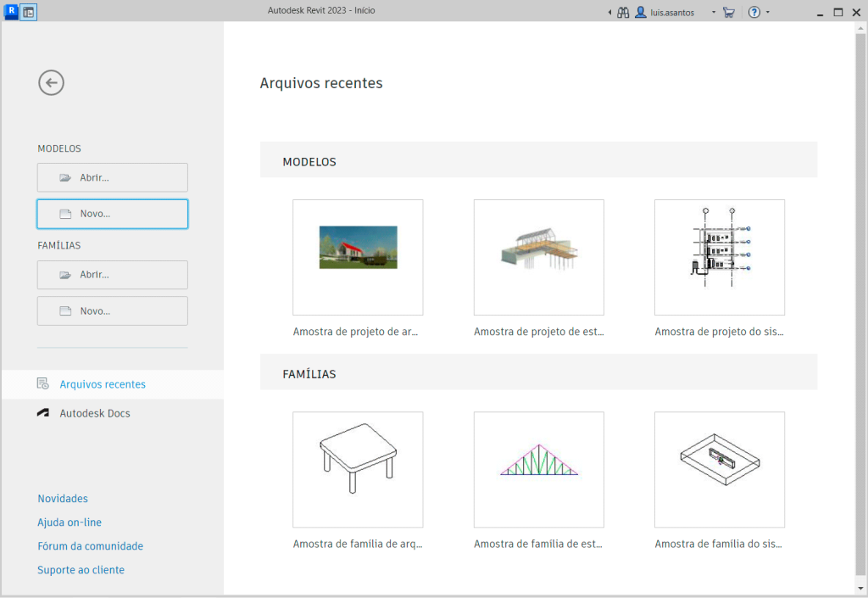Click the user account icon next to luis.asantos
This screenshot has height=598, width=868.
pos(640,12)
